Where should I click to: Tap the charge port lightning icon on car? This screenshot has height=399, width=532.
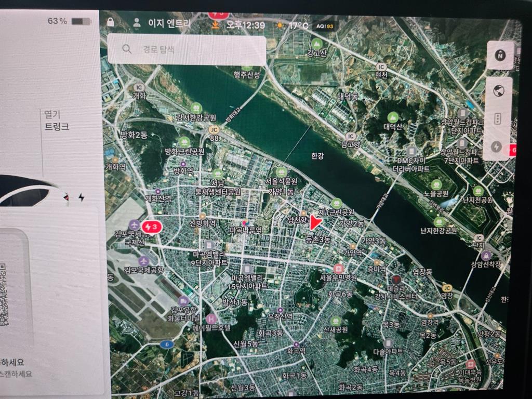click(81, 197)
